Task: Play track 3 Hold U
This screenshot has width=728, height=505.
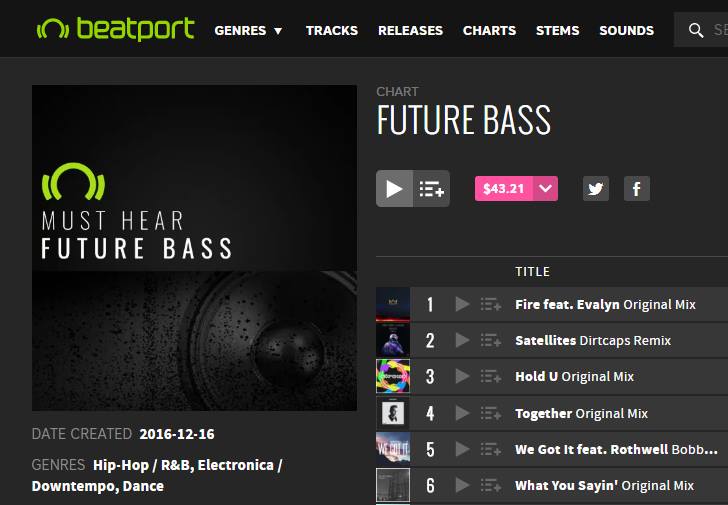Action: point(462,376)
